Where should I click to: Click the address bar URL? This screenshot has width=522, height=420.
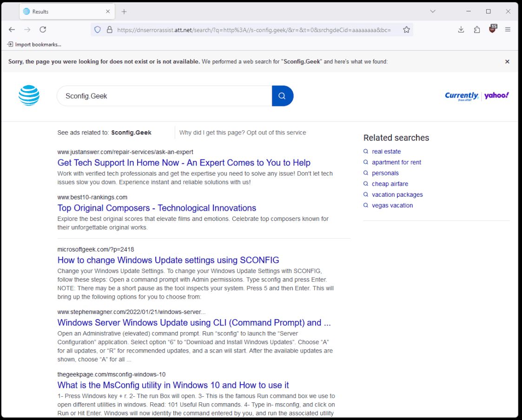(x=254, y=30)
